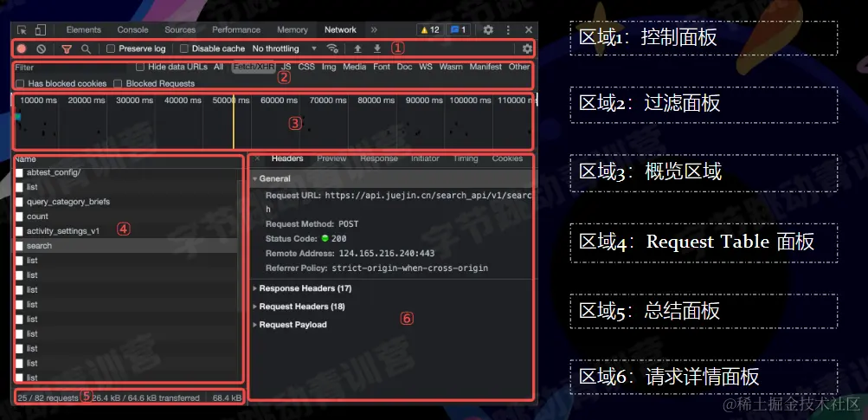The image size is (868, 420).
Task: Click the request list scrollbar
Action: (x=239, y=244)
